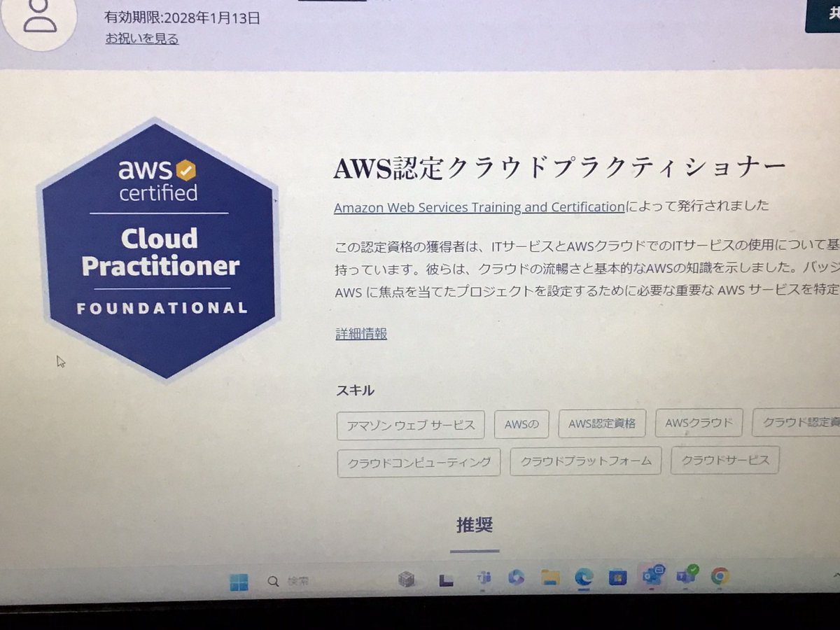Click the AWS認定クラウドプラクティショナー heading
The width and height of the screenshot is (840, 630).
pyautogui.click(x=560, y=169)
